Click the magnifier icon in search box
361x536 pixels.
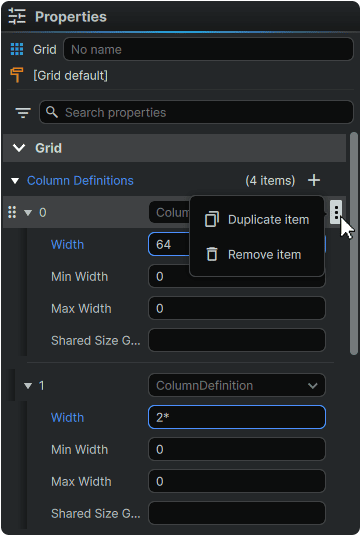point(52,112)
